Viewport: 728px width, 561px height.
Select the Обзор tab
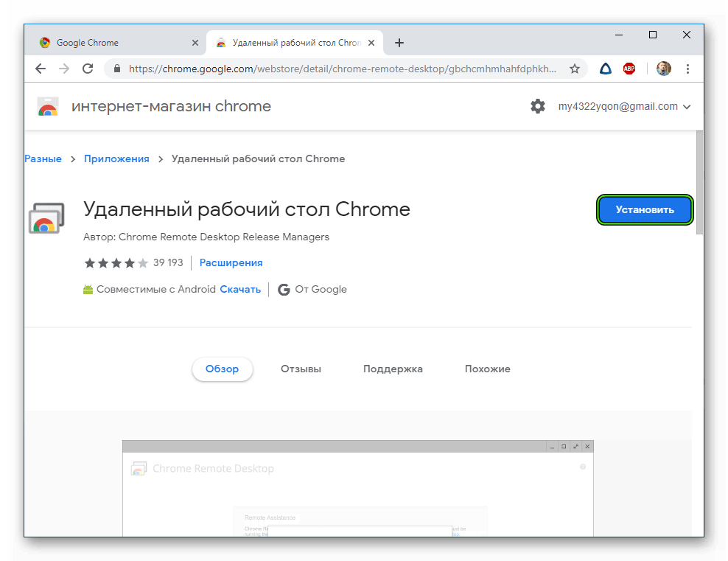coord(222,369)
